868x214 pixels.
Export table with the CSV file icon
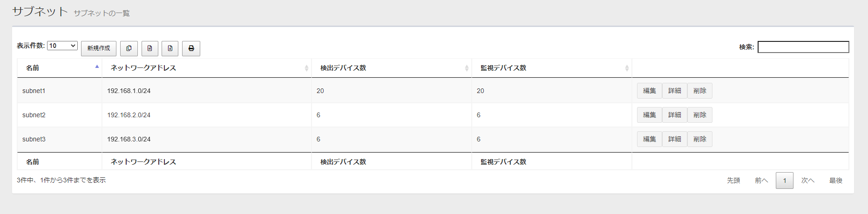coord(149,48)
